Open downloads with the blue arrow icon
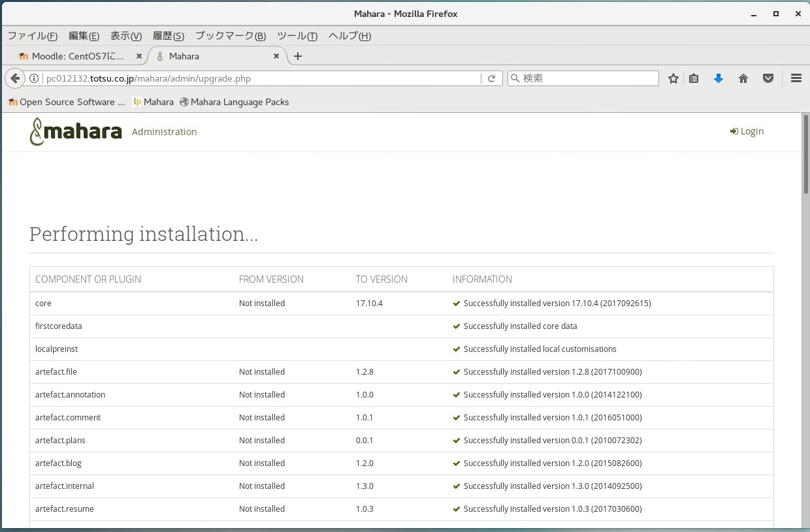This screenshot has width=810, height=532. [x=719, y=78]
